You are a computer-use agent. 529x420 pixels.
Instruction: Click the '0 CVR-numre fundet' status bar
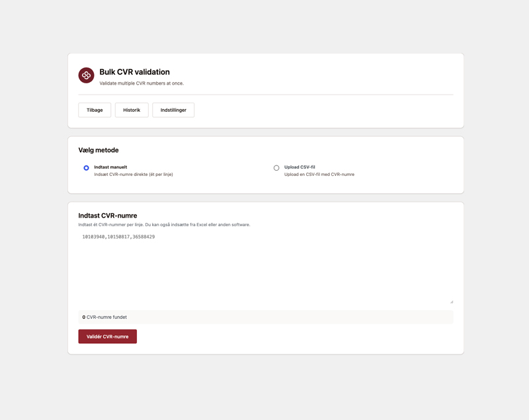[x=266, y=317]
